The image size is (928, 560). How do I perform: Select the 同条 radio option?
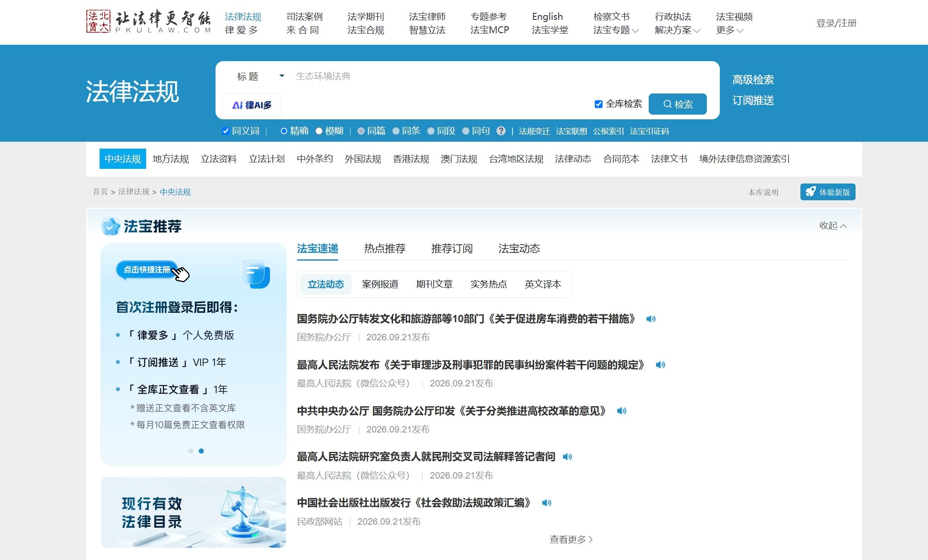(396, 131)
